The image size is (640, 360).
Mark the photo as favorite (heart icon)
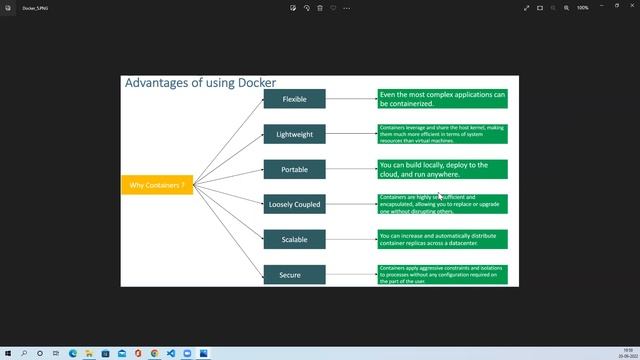(x=333, y=8)
